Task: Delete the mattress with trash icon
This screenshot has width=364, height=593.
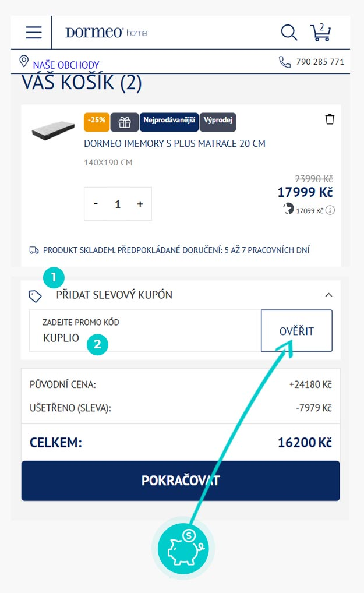Action: [x=330, y=119]
